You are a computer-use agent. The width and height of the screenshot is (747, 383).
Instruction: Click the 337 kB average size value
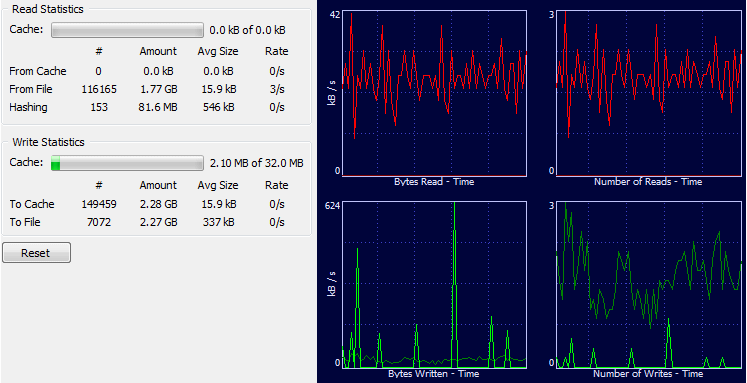[x=218, y=222]
